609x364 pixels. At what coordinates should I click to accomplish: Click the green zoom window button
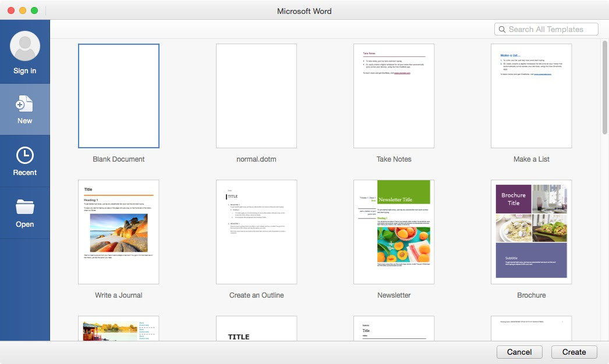point(34,10)
